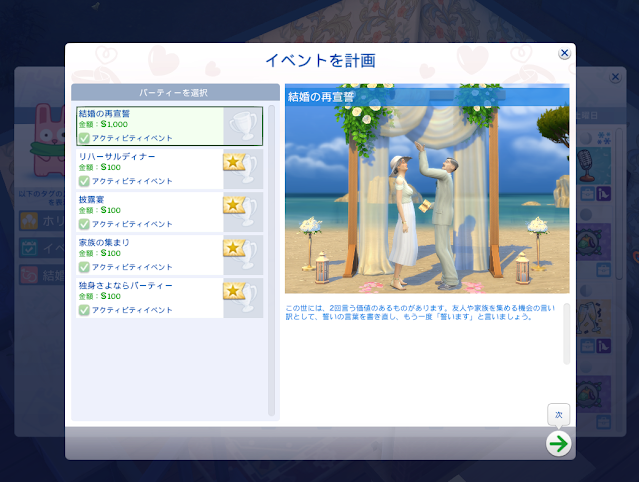Select the 家族の集まり event entry
This screenshot has height=482, width=639.
pyautogui.click(x=170, y=255)
